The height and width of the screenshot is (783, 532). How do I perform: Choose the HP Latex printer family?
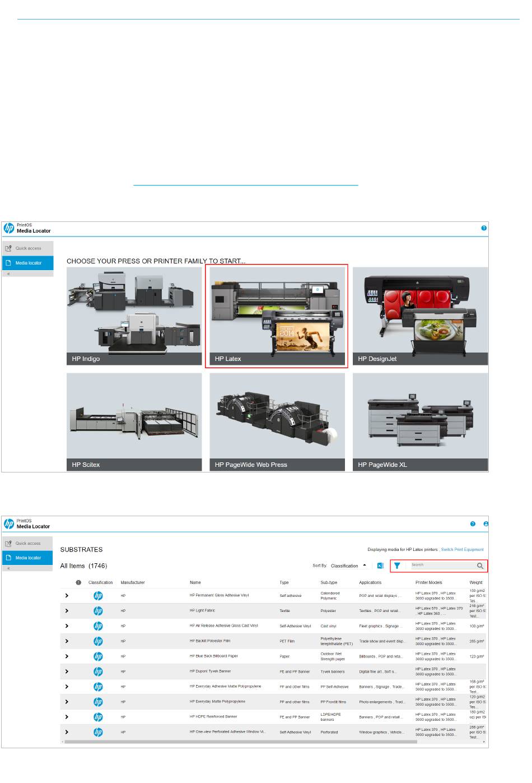point(277,316)
